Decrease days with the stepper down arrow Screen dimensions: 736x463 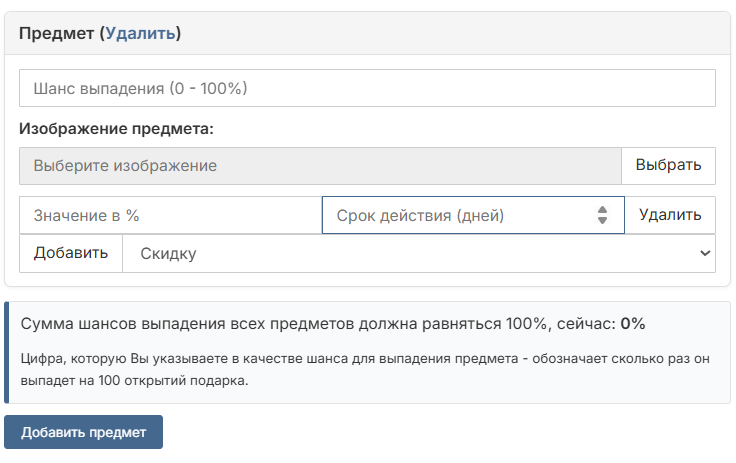pyautogui.click(x=602, y=220)
